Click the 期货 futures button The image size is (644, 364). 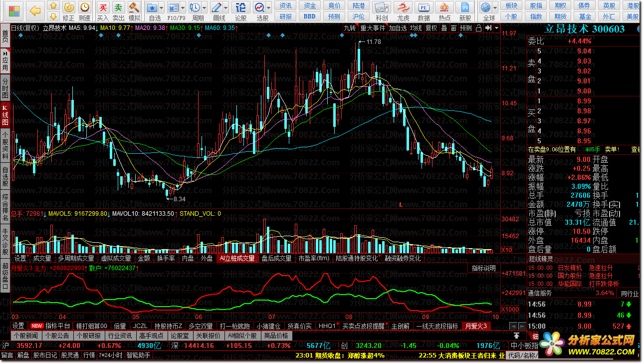[x=560, y=16]
